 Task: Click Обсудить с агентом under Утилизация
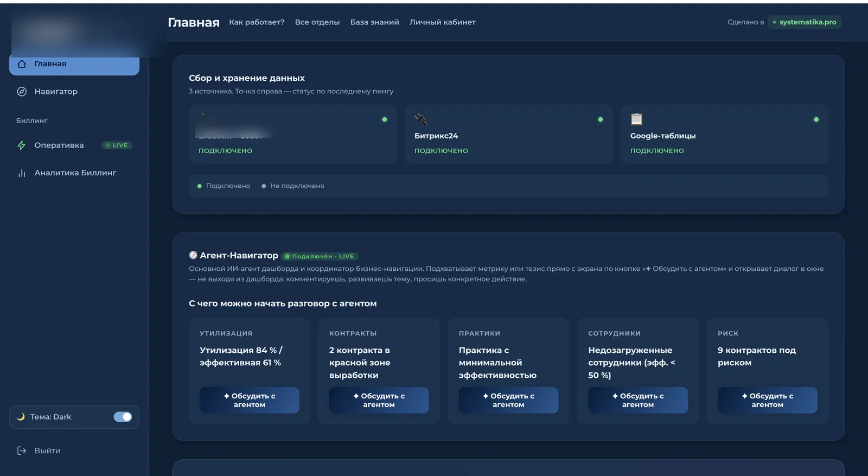250,401
